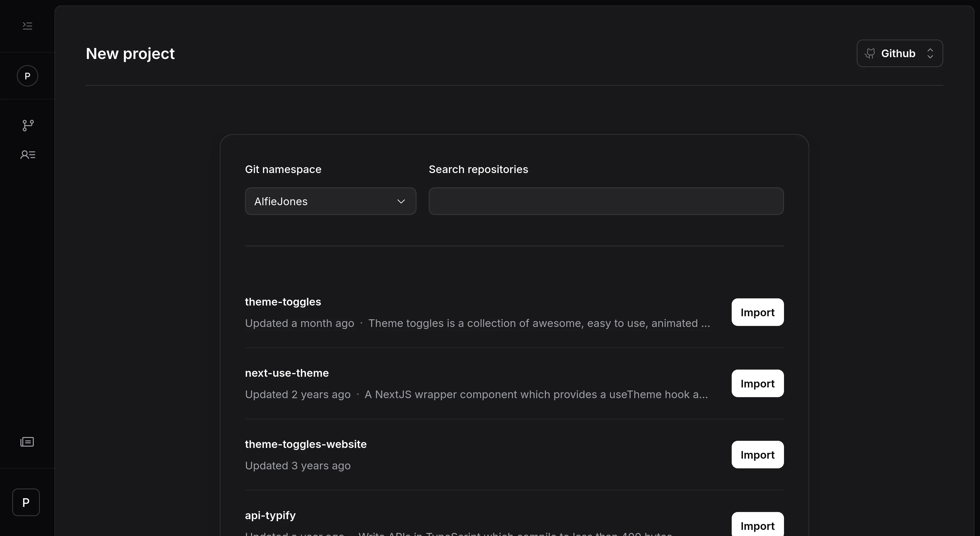Screen dimensions: 980x536
Task: Click the Search repositories input field
Action: pyautogui.click(x=606, y=201)
